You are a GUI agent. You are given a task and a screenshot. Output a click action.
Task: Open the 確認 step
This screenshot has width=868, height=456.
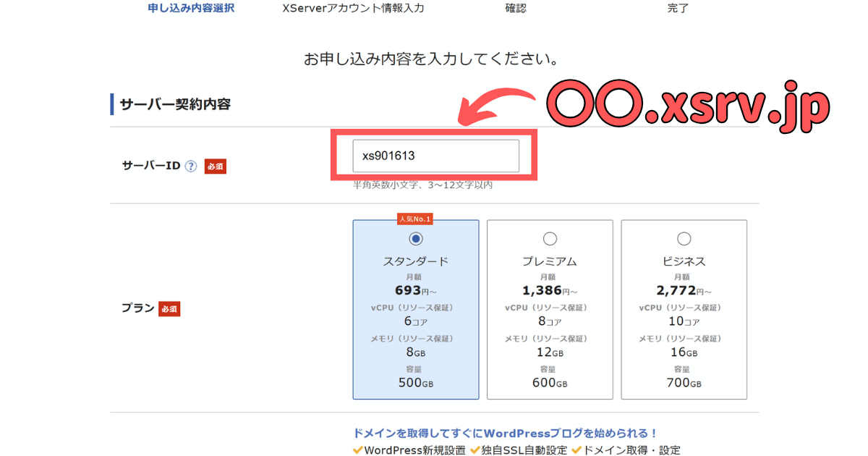pos(516,9)
